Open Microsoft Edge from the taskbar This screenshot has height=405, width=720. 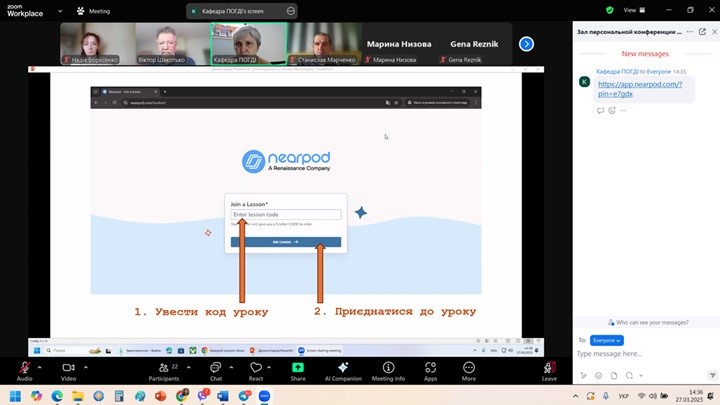click(x=57, y=396)
